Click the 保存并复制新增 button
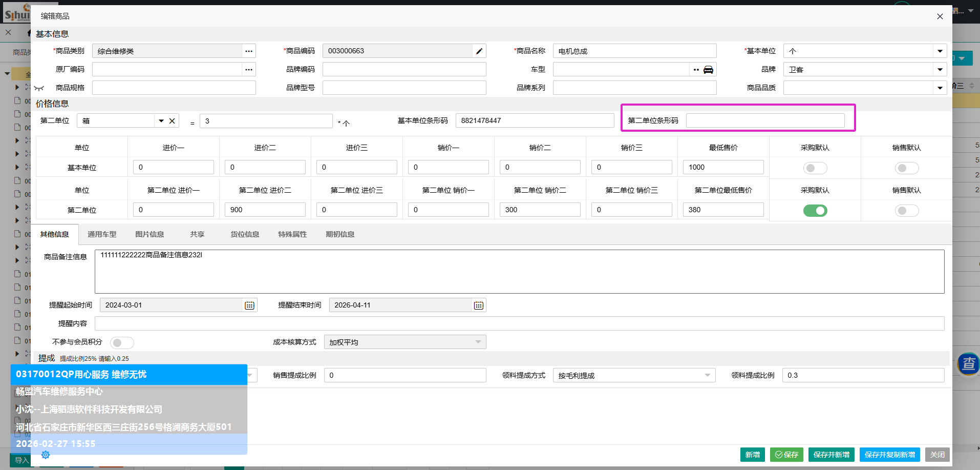This screenshot has width=980, height=470. click(x=889, y=455)
